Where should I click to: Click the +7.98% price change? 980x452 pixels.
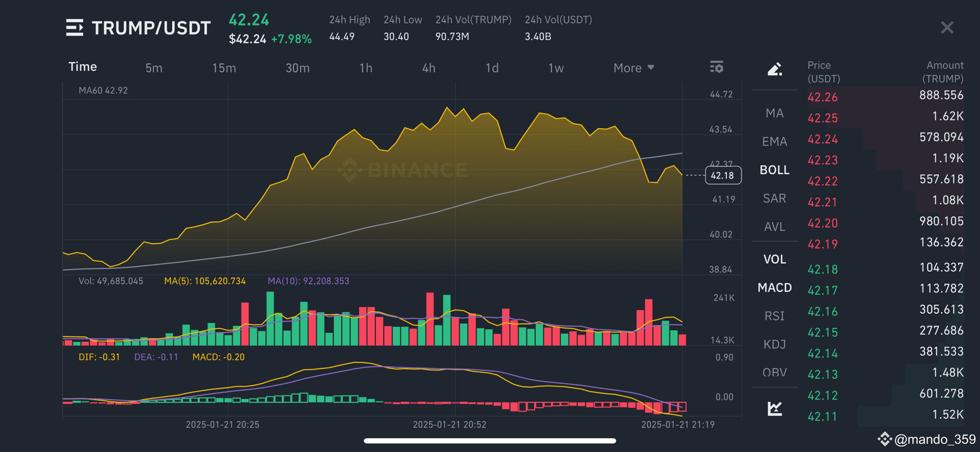tap(292, 39)
